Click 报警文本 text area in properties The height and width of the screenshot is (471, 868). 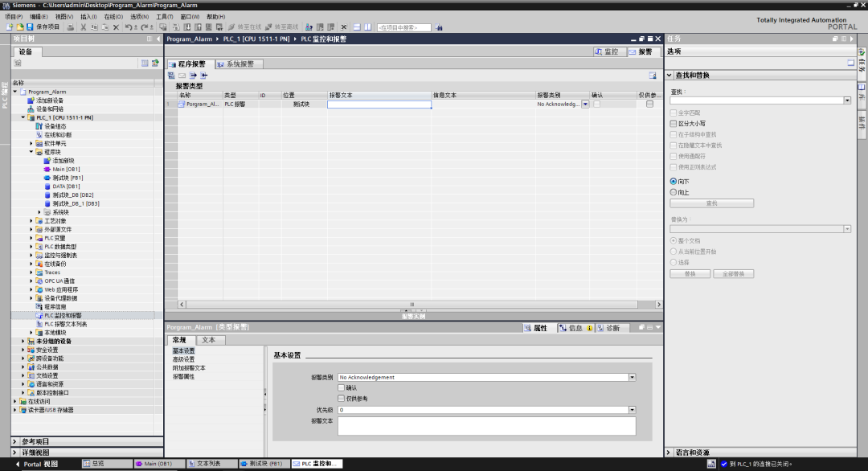pyautogui.click(x=486, y=426)
